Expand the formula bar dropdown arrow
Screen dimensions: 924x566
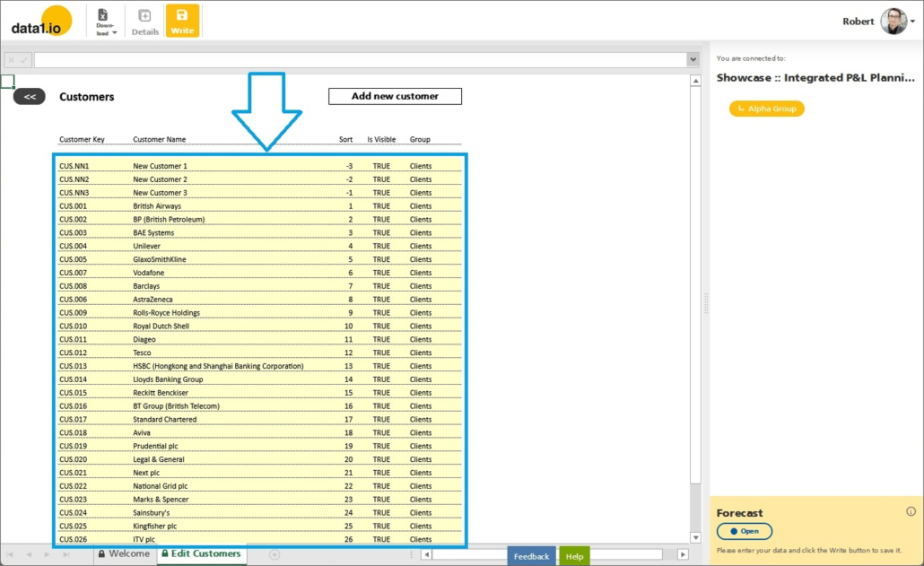coord(693,60)
